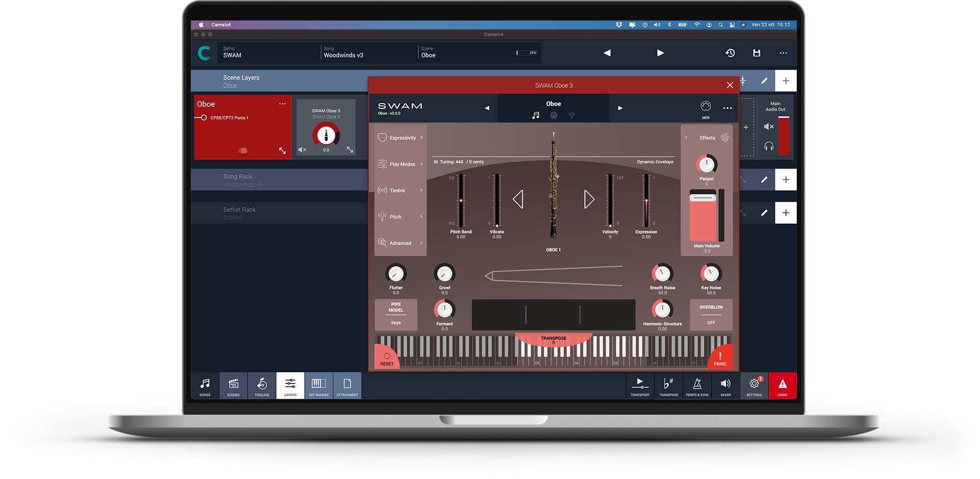Expand the SWAM Oboe 3 item arrows

[350, 150]
